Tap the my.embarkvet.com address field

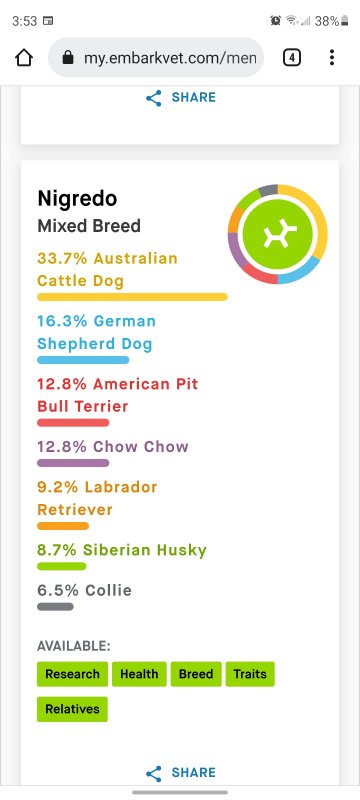156,58
